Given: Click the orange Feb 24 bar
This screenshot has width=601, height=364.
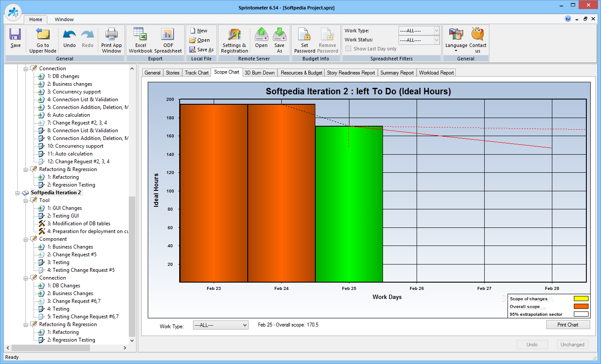Looking at the screenshot, I should [x=282, y=193].
